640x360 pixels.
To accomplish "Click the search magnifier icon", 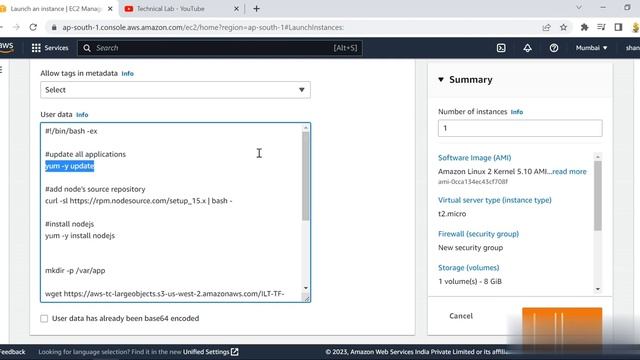I will (x=87, y=48).
